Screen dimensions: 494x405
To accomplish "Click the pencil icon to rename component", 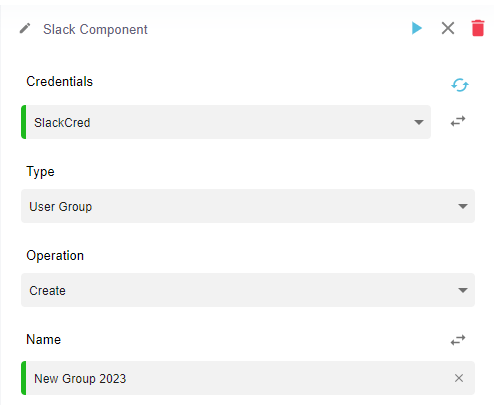I will pyautogui.click(x=25, y=29).
